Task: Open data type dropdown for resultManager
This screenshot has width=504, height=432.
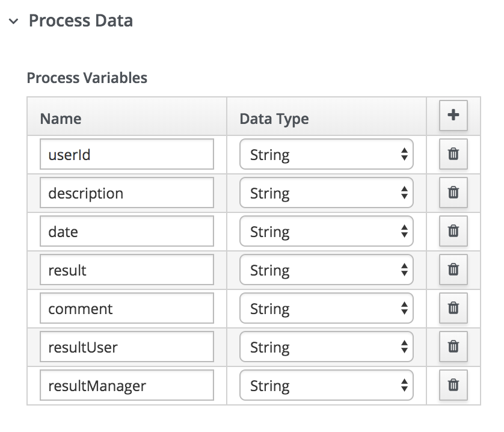Action: point(326,386)
